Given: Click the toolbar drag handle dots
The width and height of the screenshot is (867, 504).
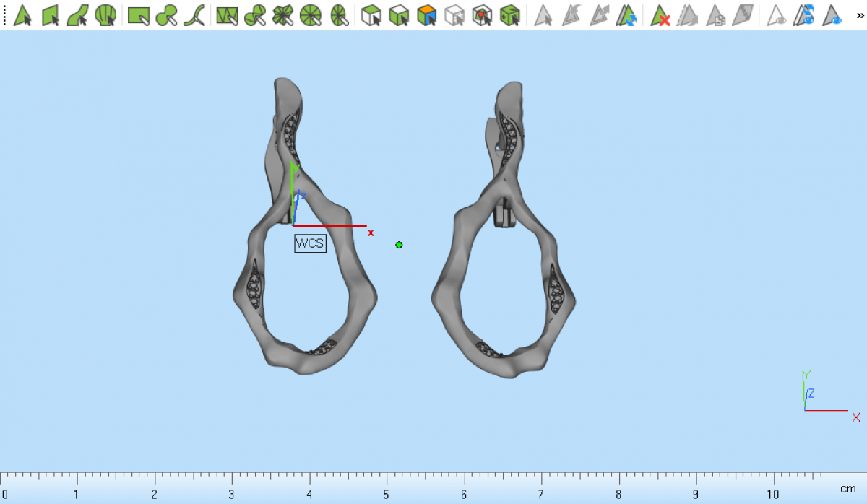Looking at the screenshot, I should (5, 15).
